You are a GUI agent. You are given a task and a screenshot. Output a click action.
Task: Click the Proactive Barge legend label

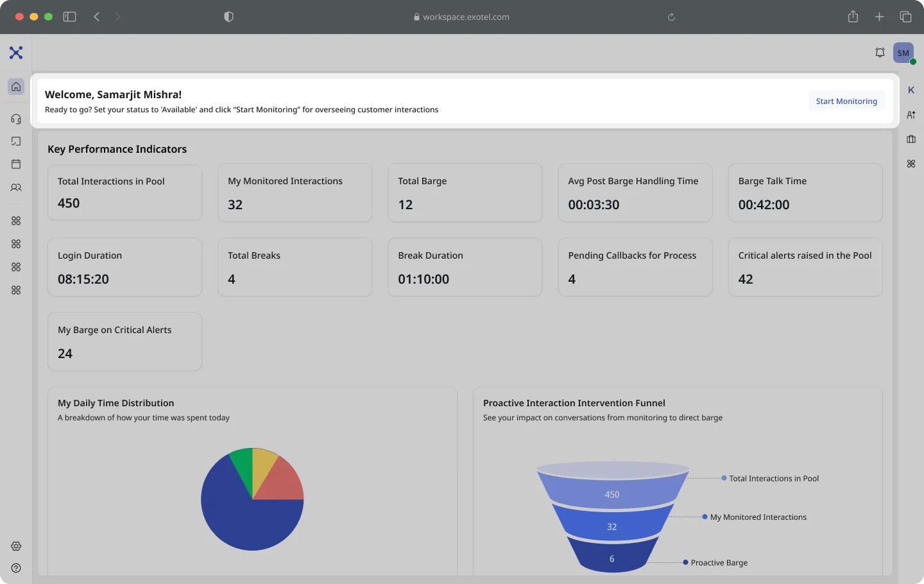coord(719,563)
